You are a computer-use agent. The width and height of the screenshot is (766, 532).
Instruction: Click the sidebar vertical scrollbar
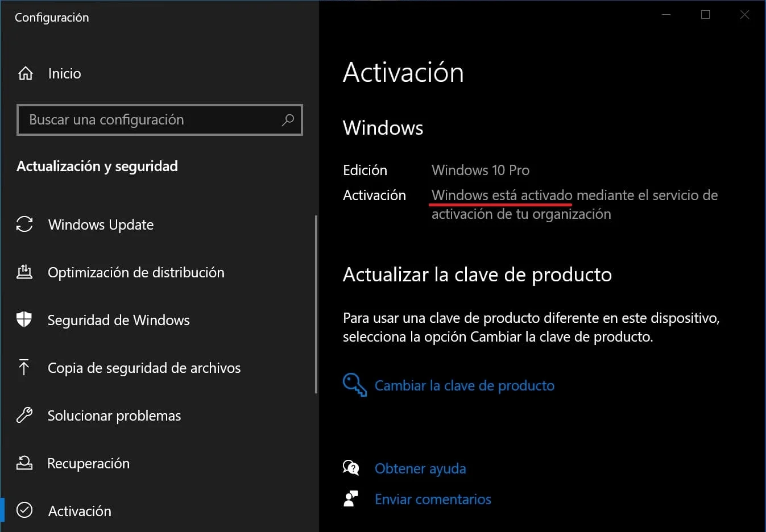click(316, 304)
